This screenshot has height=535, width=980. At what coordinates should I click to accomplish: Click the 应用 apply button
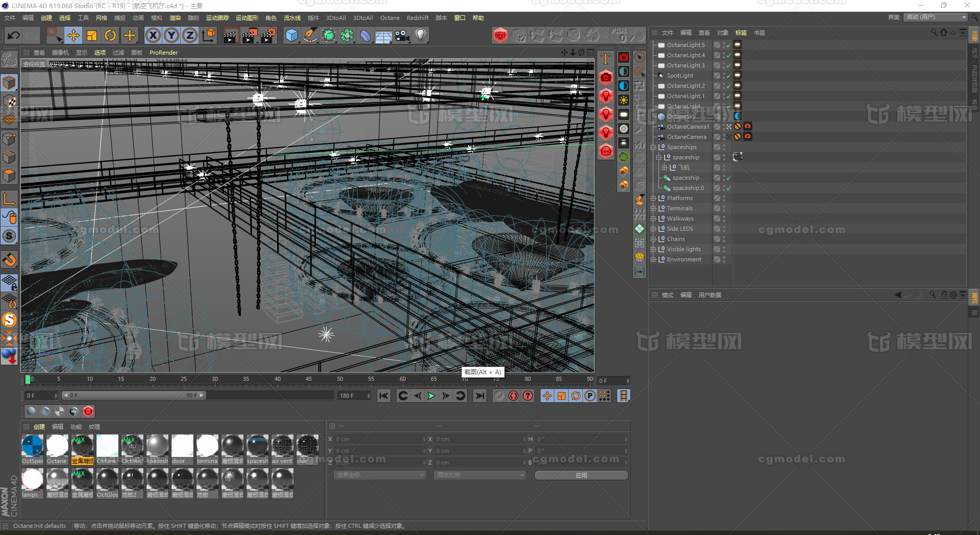581,475
